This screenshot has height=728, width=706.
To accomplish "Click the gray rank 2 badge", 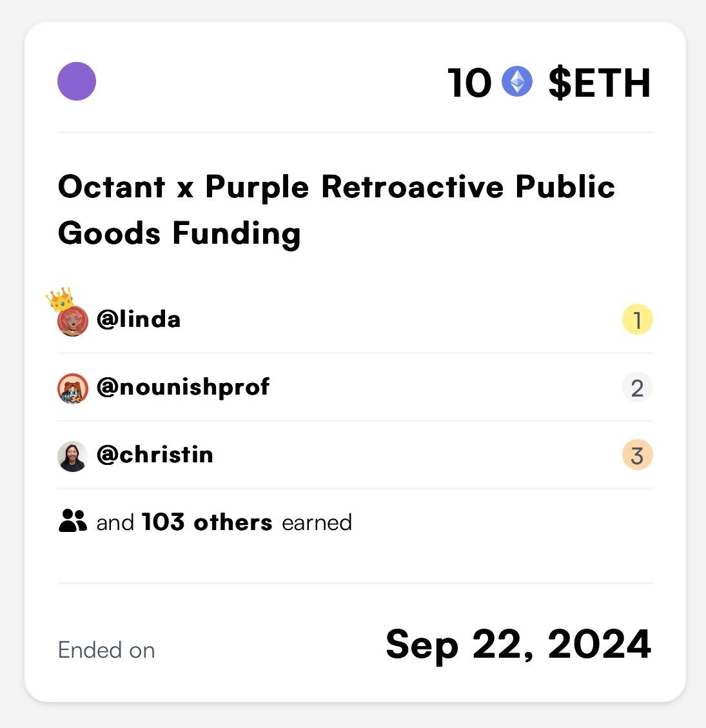I will (637, 388).
